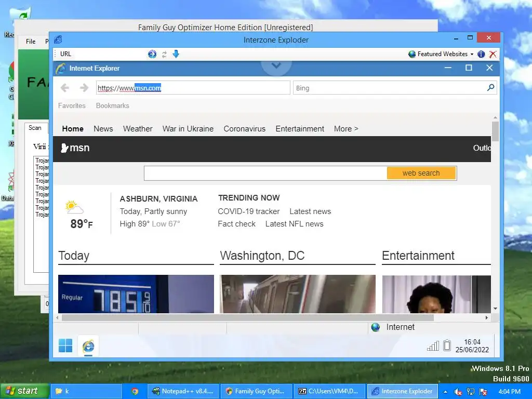Click the horizontal scrollbar thumb
532x399 pixels.
(248, 317)
